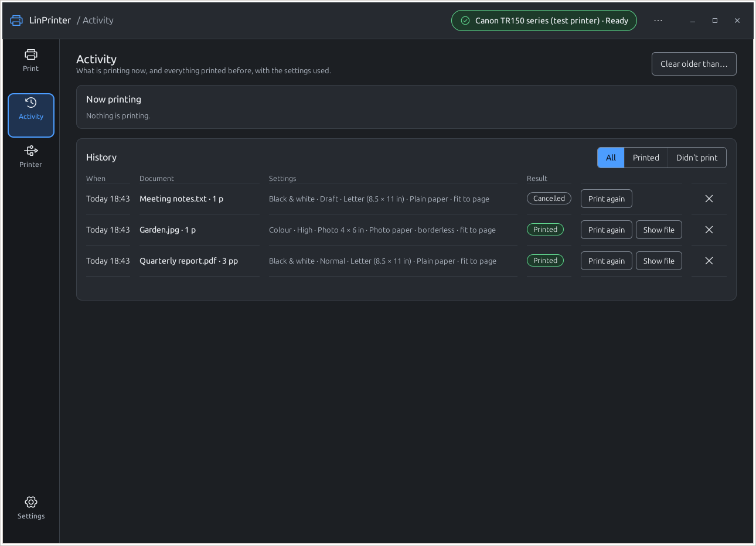
Task: Click the Printed badge for Garden.jpg
Action: [545, 230]
